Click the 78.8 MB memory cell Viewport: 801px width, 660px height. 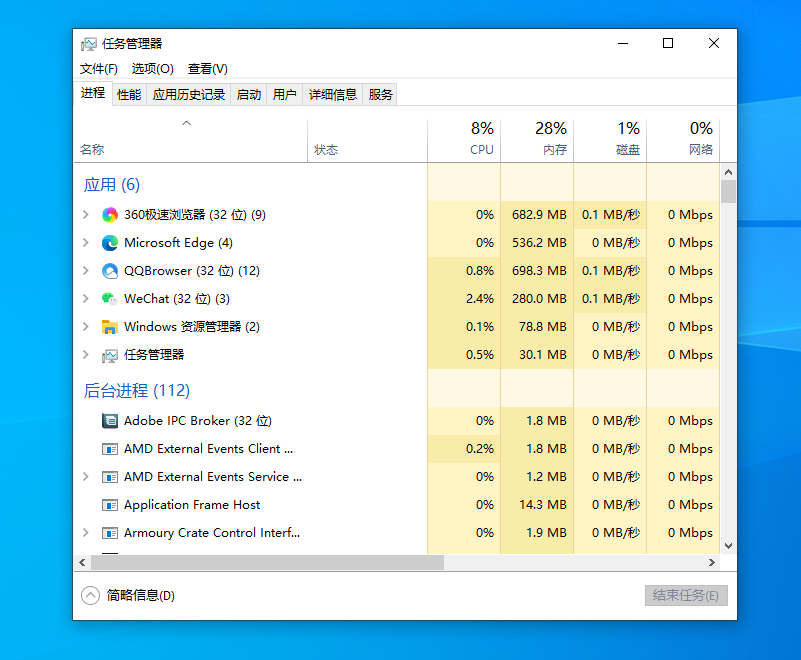click(537, 327)
